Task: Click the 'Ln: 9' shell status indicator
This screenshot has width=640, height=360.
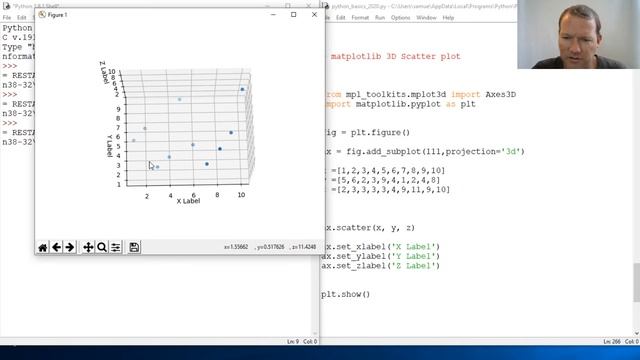Action: tap(293, 342)
